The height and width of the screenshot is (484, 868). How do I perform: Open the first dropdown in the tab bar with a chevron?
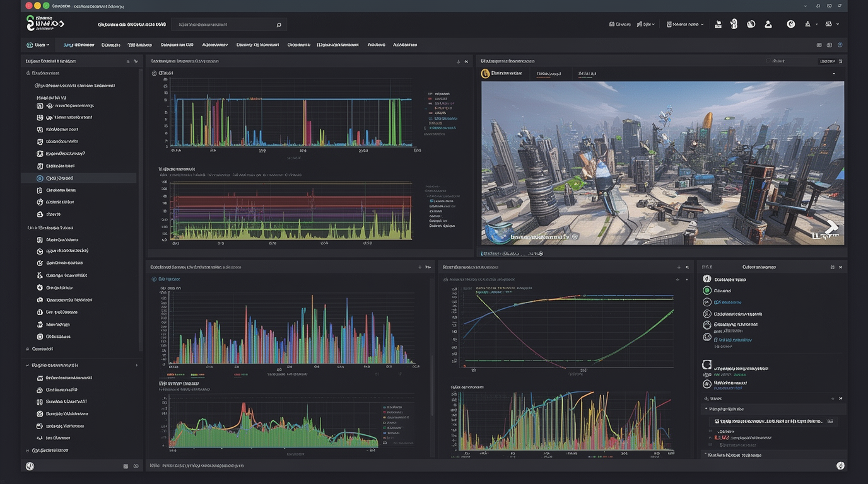[x=38, y=45]
